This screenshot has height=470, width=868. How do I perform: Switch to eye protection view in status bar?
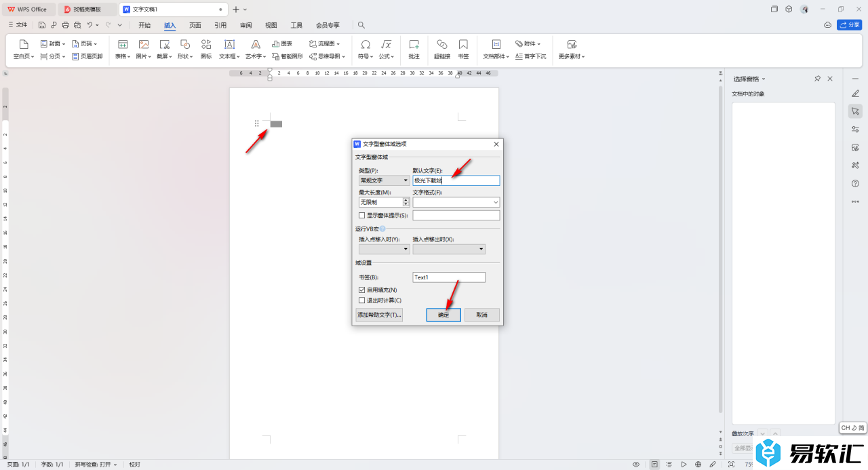point(636,465)
